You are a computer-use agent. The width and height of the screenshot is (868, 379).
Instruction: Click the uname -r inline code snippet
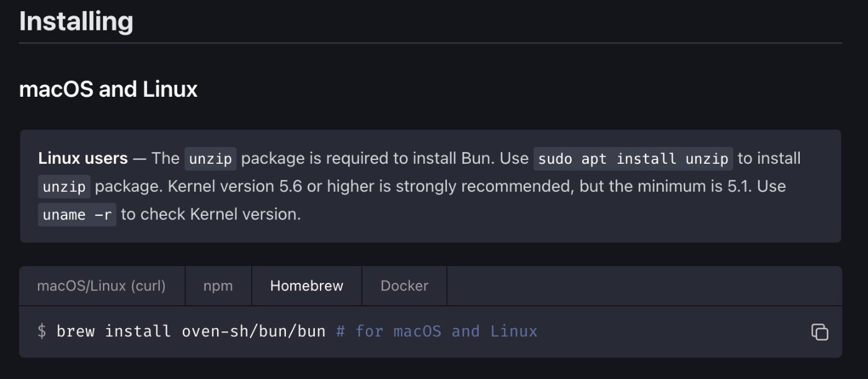[77, 215]
